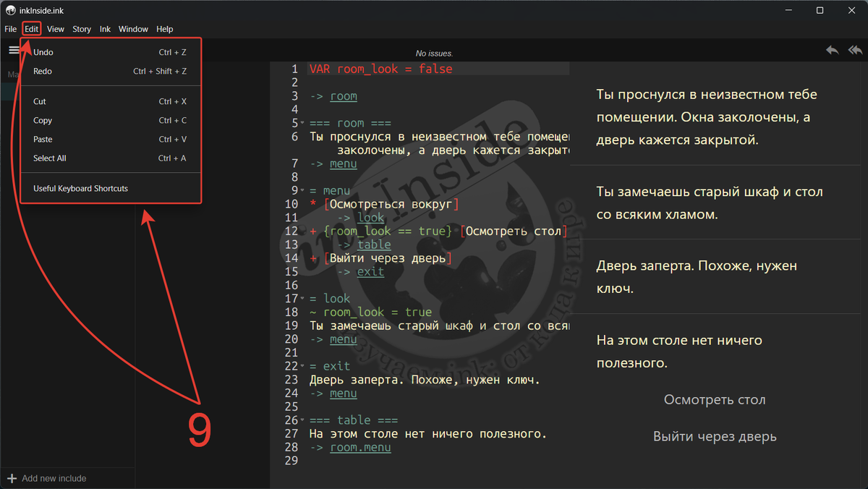Click the === table === knot header
The height and width of the screenshot is (489, 868).
click(x=353, y=420)
